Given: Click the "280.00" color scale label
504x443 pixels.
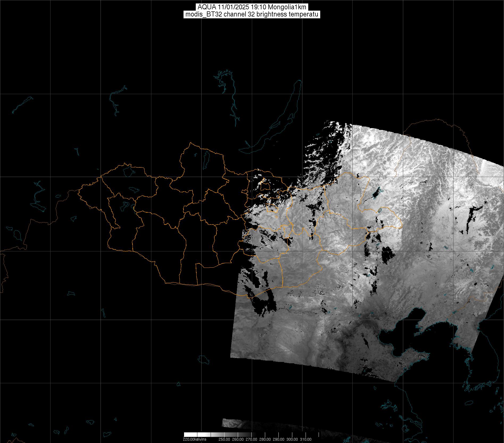Looking at the screenshot, I should [x=265, y=439].
